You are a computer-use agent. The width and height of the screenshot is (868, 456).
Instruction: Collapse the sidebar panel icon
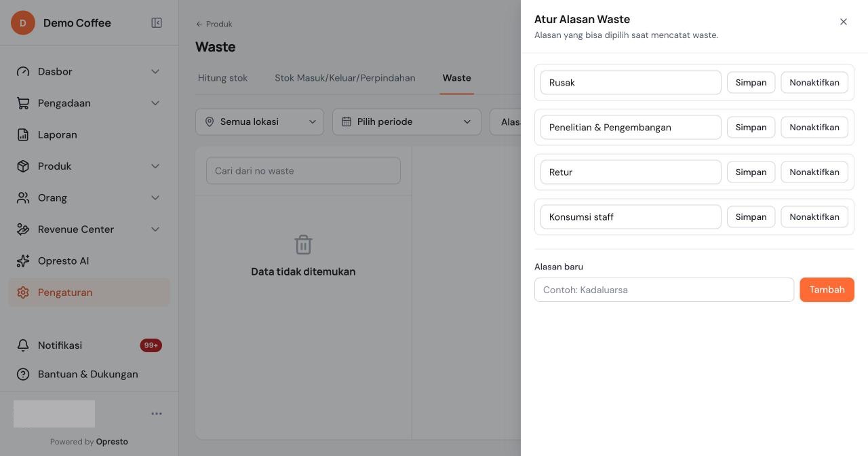pyautogui.click(x=157, y=23)
